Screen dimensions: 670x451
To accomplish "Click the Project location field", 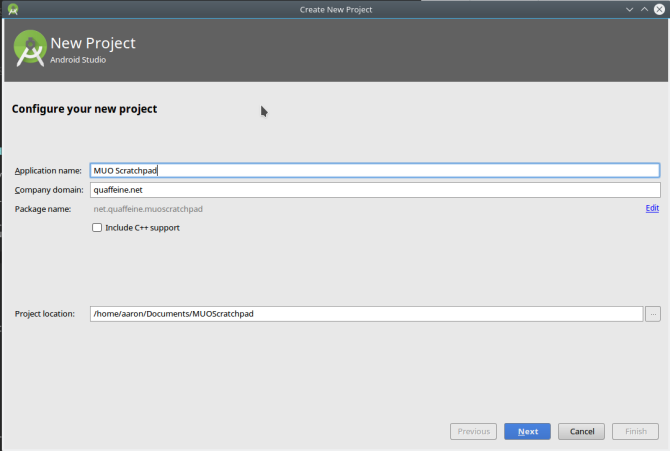I will point(366,314).
